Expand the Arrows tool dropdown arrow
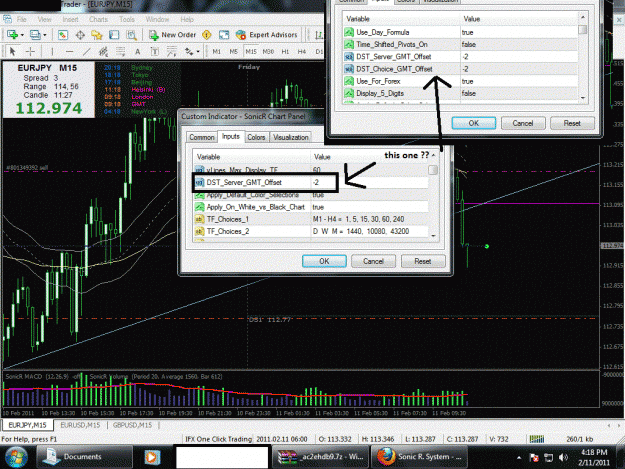The image size is (625, 469). tap(198, 52)
